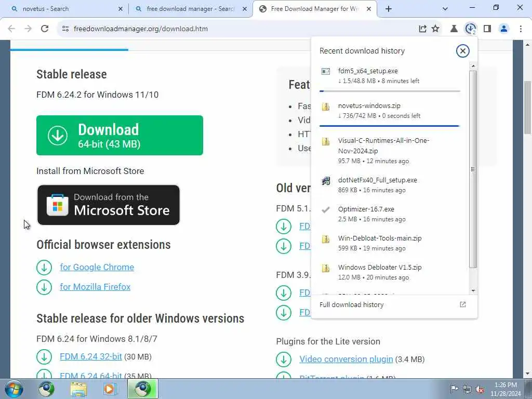Viewport: 532px width, 399px height.
Task: Open the Chrome downloads toolbar icon
Action: (x=470, y=29)
